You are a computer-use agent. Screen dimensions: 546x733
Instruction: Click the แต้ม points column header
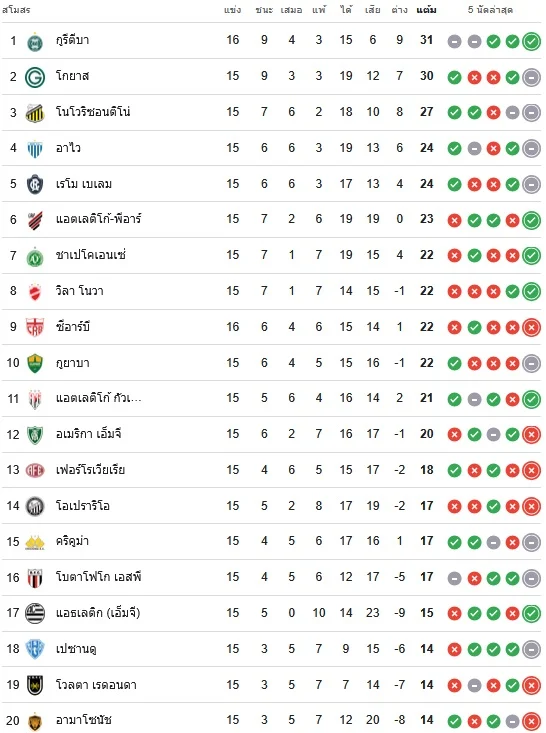click(426, 10)
